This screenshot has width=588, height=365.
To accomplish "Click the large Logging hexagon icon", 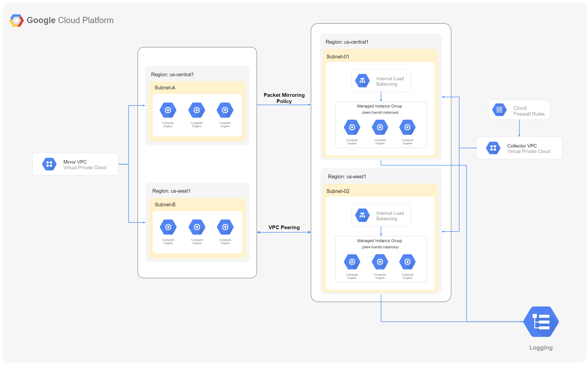I will click(541, 322).
